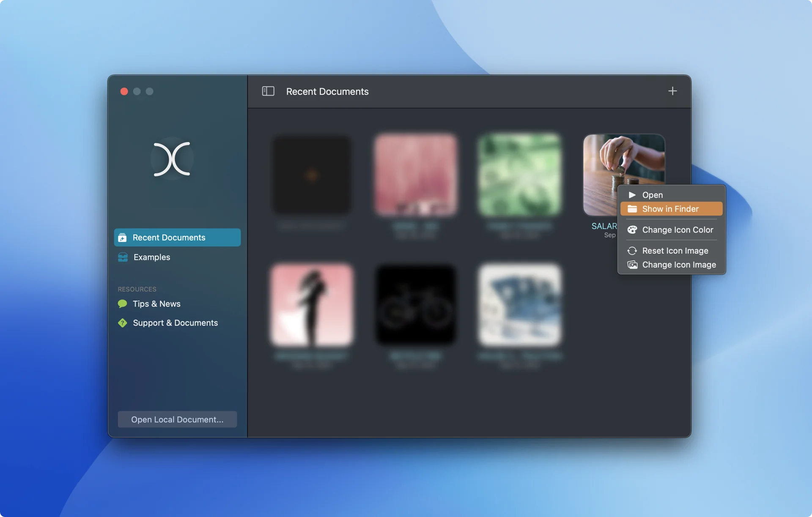This screenshot has width=812, height=517.
Task: Open the Examples section in the sidebar
Action: tap(151, 257)
